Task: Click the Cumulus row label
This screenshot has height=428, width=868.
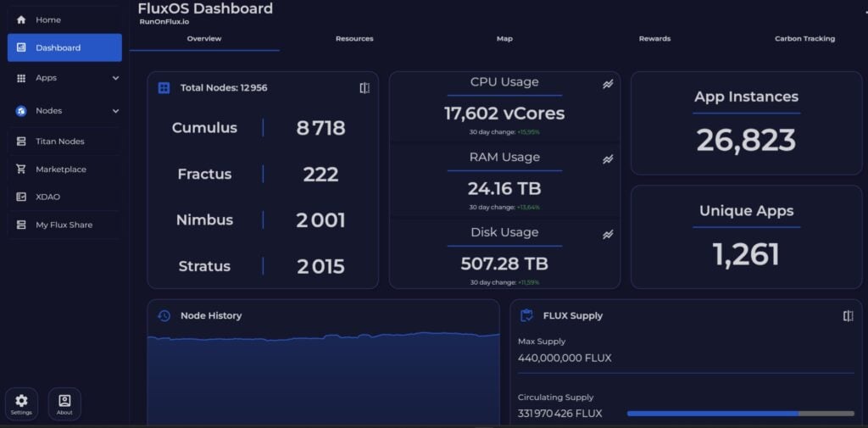Action: 204,128
